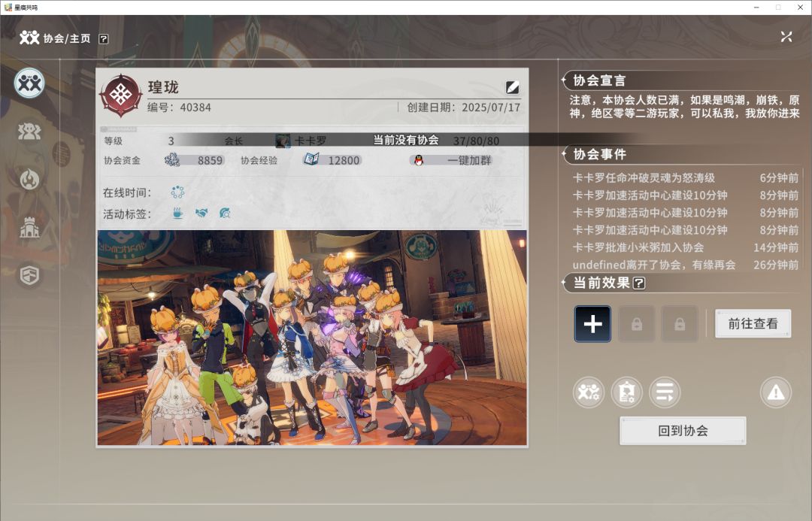
Task: Open guild management settings round icon
Action: point(588,392)
